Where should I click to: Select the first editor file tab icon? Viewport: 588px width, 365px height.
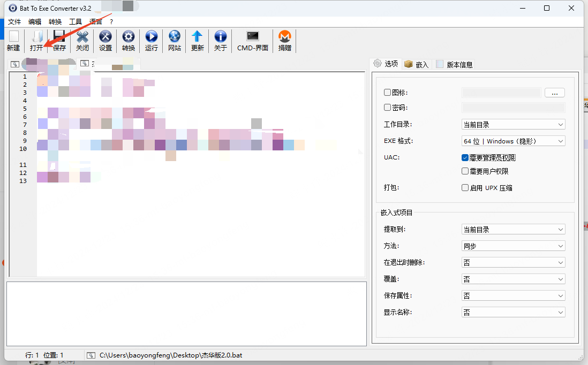click(14, 64)
